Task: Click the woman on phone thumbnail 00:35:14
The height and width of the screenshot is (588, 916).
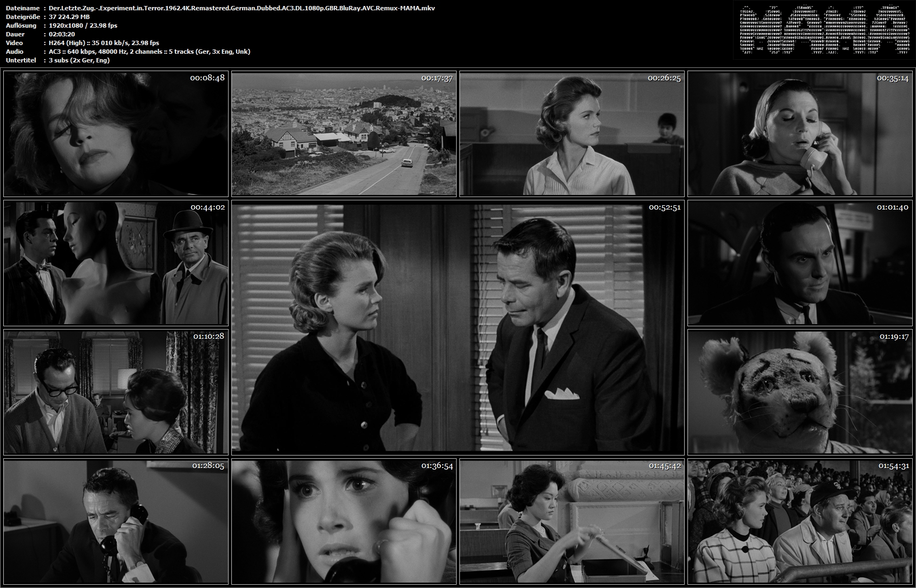Action: (x=800, y=134)
